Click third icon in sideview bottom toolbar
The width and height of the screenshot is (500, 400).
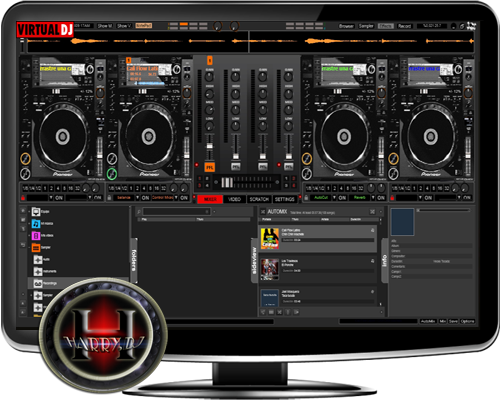tap(280, 312)
